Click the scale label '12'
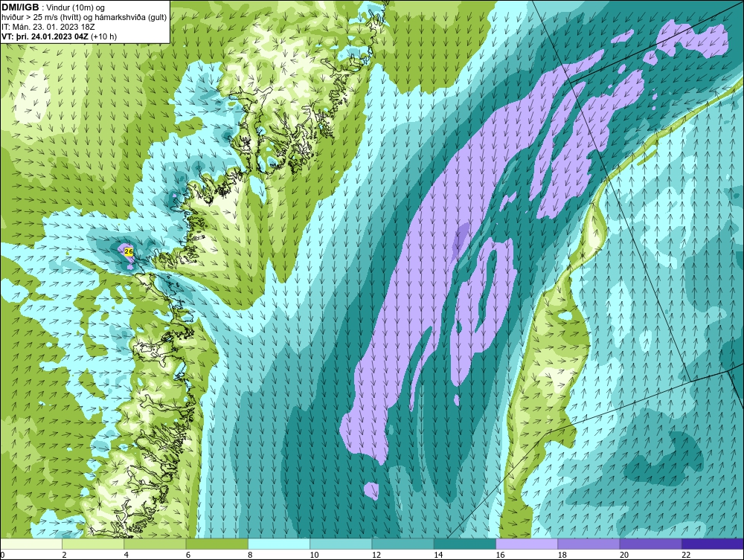 point(376,555)
